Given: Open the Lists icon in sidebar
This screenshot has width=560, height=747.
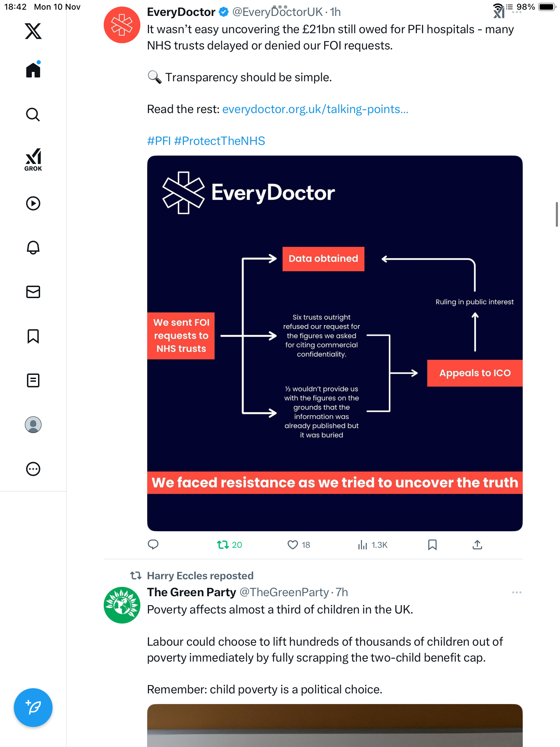Looking at the screenshot, I should pyautogui.click(x=33, y=380).
